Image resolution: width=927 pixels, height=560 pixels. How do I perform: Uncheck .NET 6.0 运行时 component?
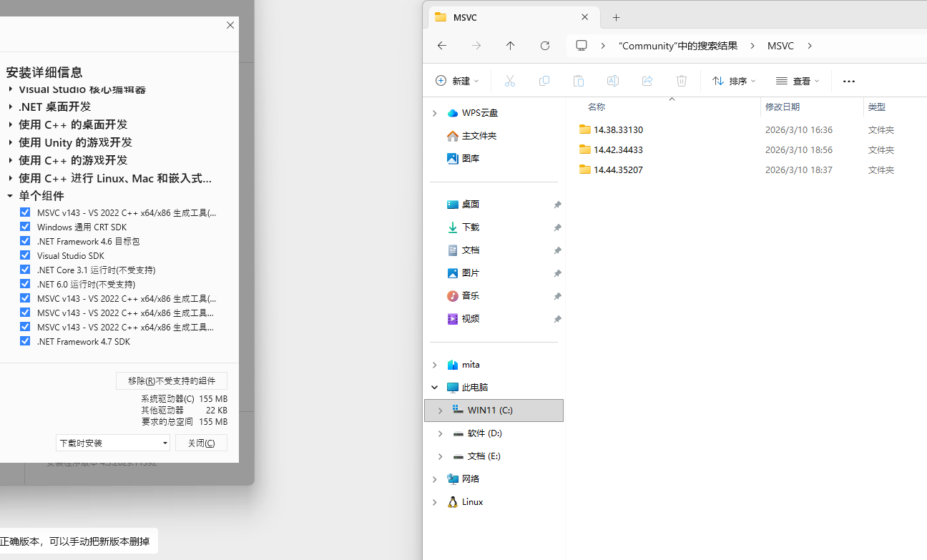click(25, 284)
